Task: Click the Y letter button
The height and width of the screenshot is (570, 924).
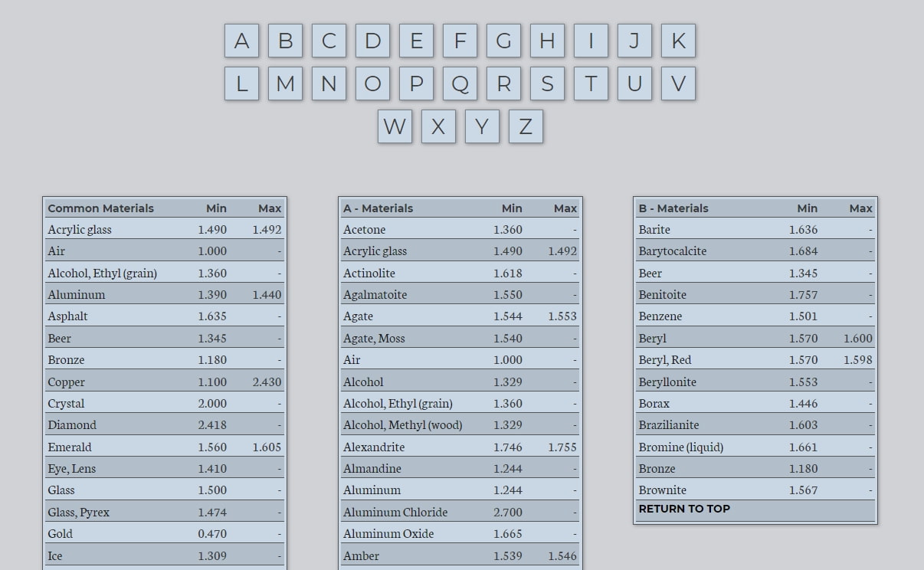Action: pos(482,126)
